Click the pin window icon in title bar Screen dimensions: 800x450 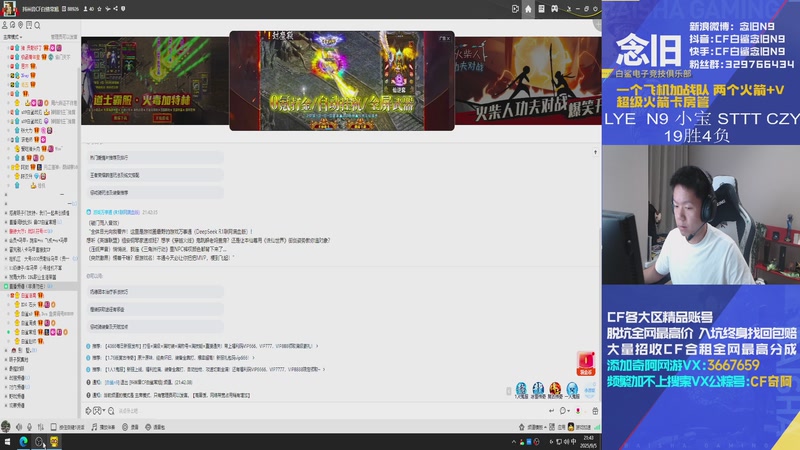569,9
